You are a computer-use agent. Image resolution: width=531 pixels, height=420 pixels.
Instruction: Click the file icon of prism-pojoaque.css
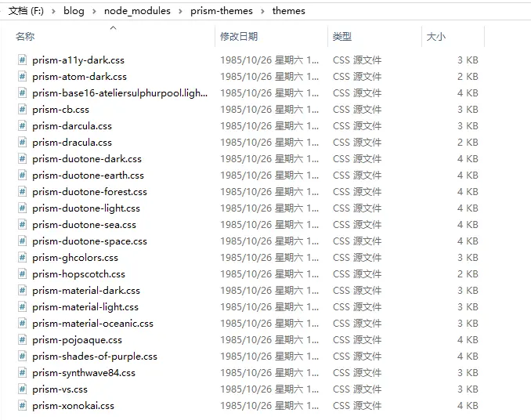(x=22, y=340)
